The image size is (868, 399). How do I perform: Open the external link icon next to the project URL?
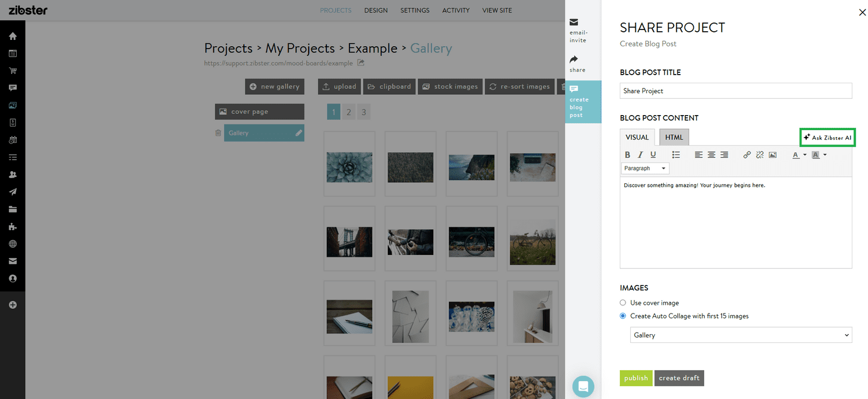point(361,63)
